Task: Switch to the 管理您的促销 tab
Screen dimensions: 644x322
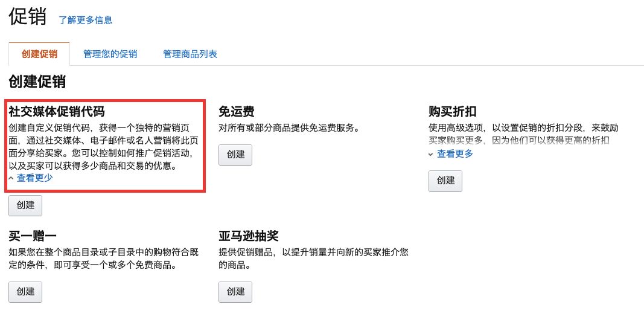Action: coord(110,54)
